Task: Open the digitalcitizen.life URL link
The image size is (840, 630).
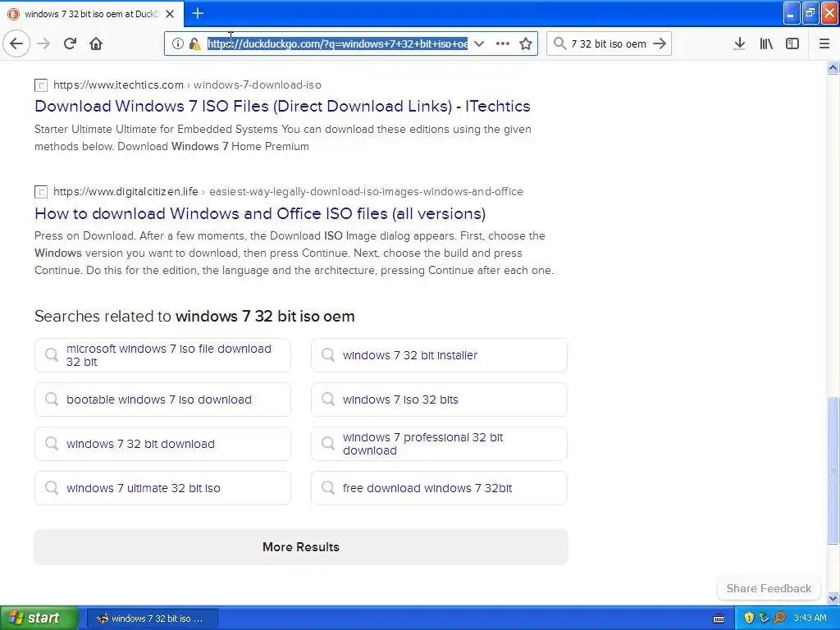Action: coord(288,191)
